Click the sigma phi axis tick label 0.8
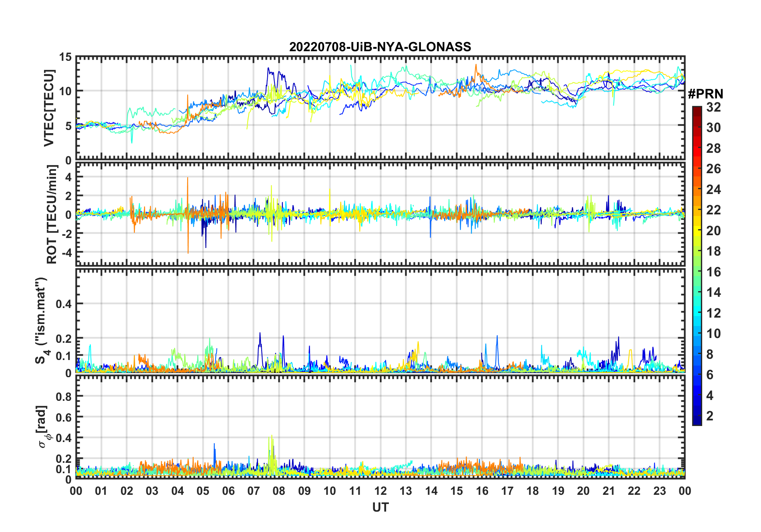This screenshot has height=532, width=761. [x=64, y=397]
